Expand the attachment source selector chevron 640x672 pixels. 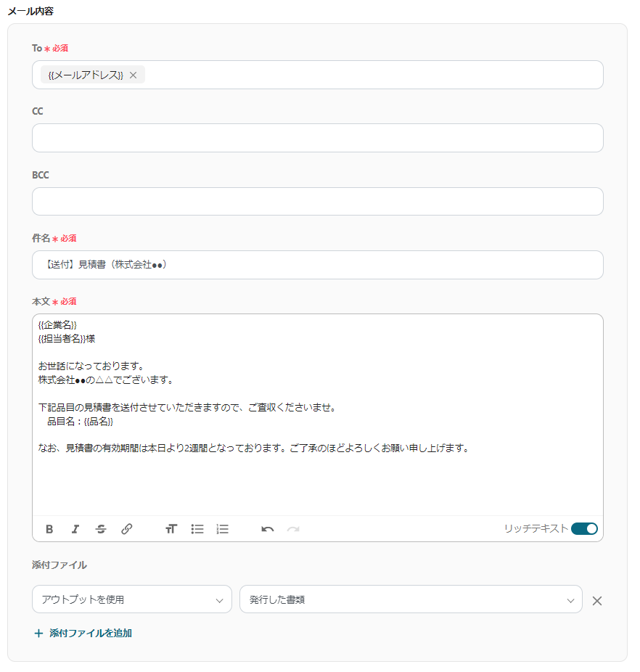point(220,599)
